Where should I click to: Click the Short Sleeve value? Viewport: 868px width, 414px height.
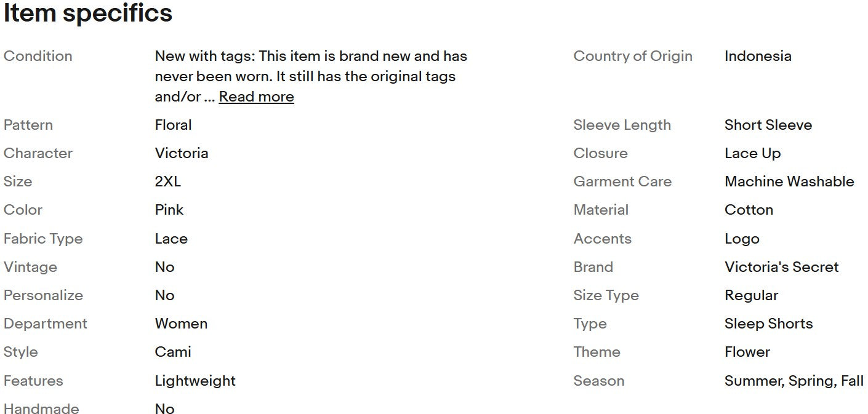768,125
